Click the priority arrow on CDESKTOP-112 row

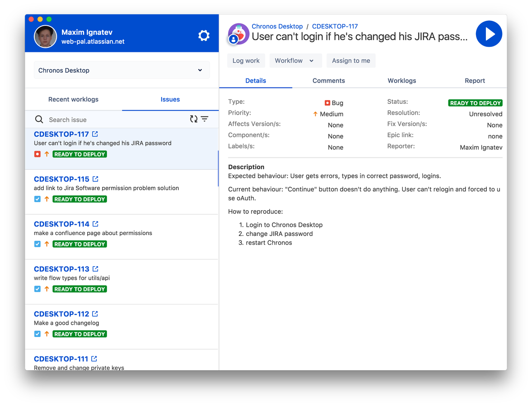(47, 334)
